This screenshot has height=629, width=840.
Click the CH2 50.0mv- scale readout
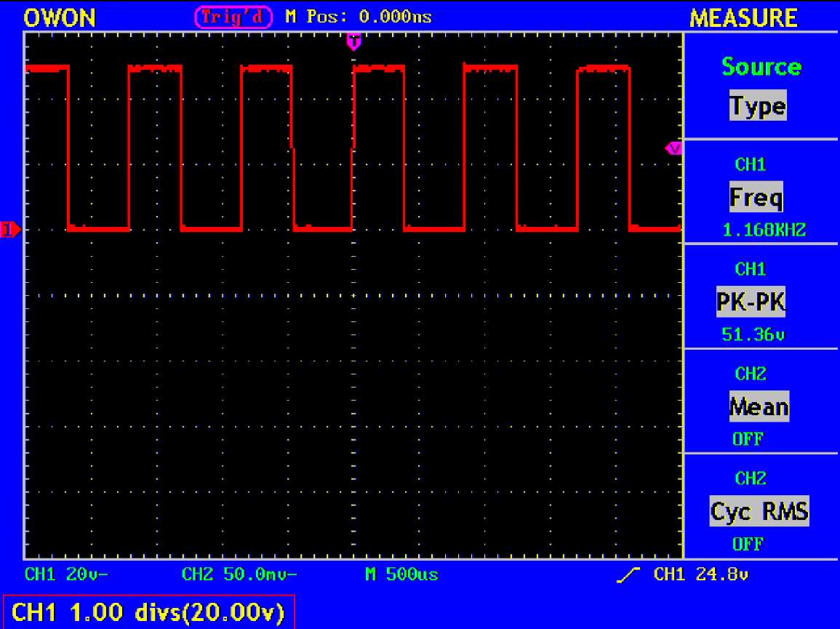tap(239, 574)
